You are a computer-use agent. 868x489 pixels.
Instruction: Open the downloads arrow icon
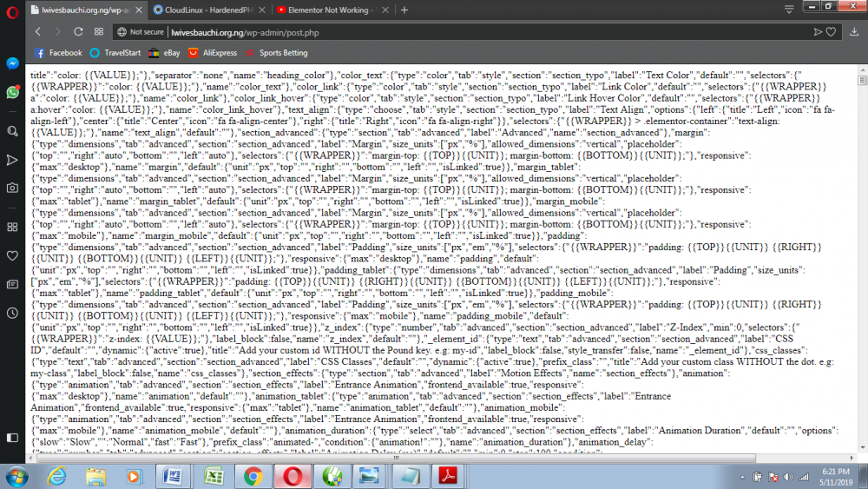(x=855, y=31)
